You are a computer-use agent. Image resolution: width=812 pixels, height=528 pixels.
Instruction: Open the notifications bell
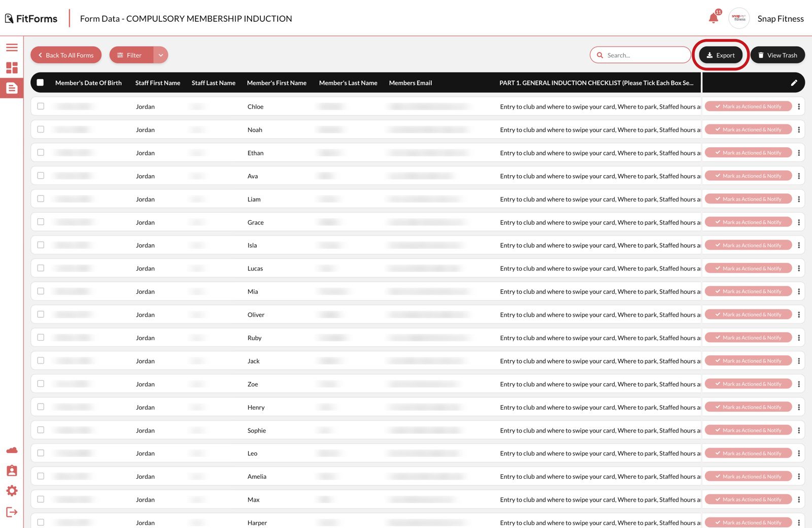[714, 18]
